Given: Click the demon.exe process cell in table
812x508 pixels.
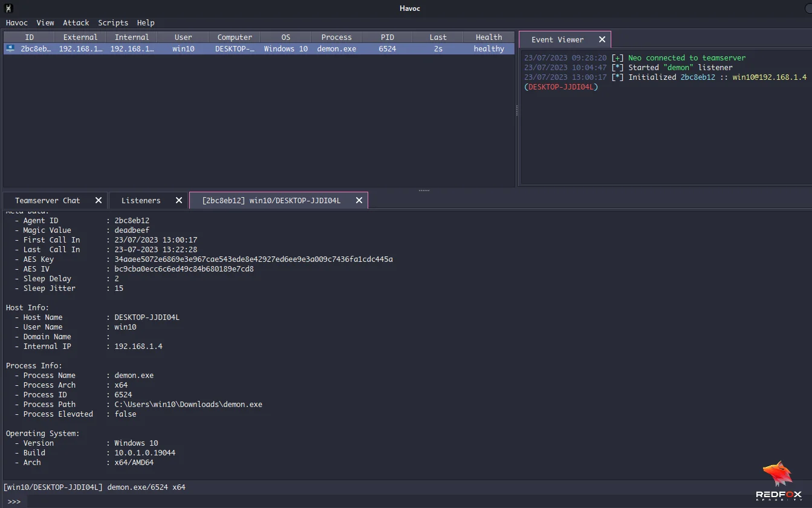Looking at the screenshot, I should pyautogui.click(x=337, y=48).
